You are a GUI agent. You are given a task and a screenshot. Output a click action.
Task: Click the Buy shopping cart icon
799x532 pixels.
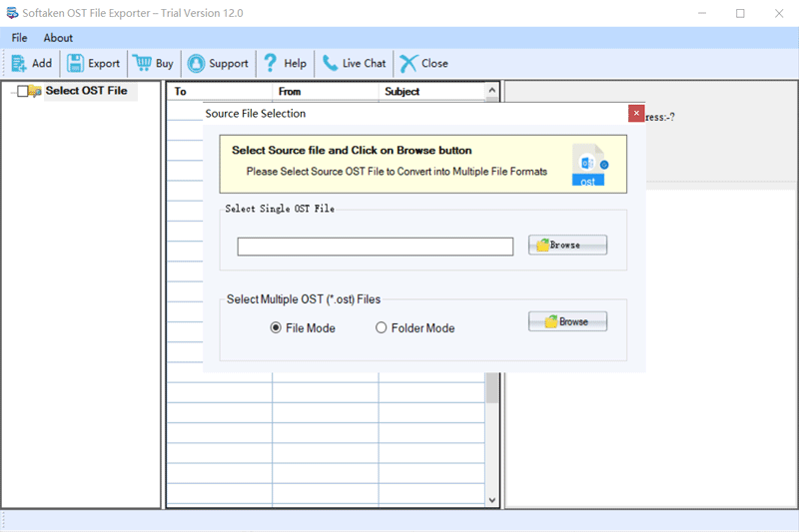(x=142, y=63)
